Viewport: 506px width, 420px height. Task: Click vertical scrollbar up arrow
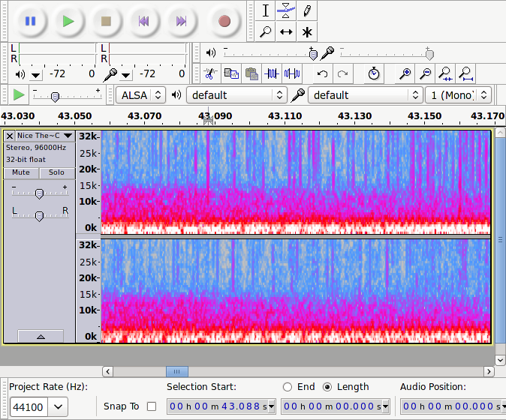[500, 133]
